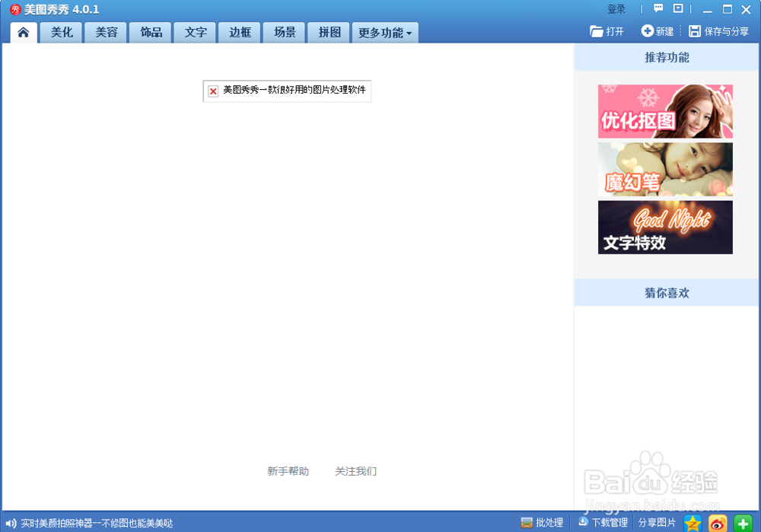Open the 场景 tab
Image resolution: width=761 pixels, height=532 pixels.
(x=285, y=33)
